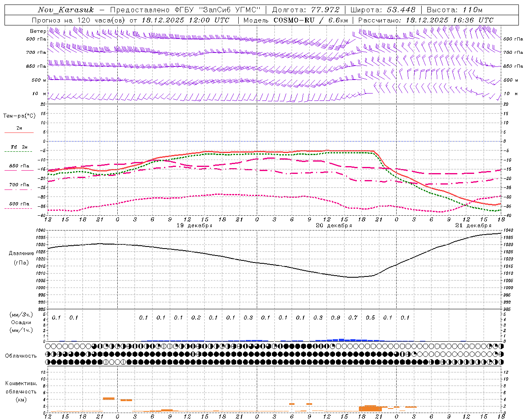Click the forecast start time 18.12.2025 12:00 UTC
Screen dimensions: 525x420
pos(185,20)
